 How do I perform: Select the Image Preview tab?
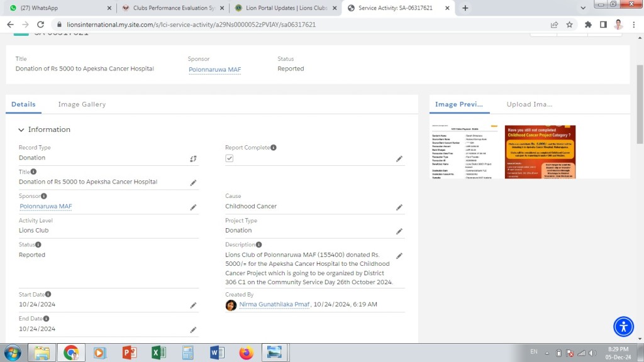459,104
